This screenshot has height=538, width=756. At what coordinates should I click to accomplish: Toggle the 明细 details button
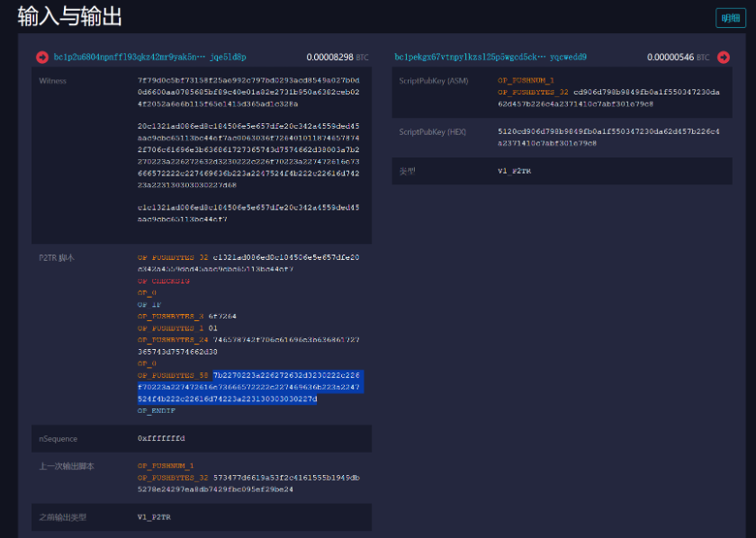click(730, 18)
